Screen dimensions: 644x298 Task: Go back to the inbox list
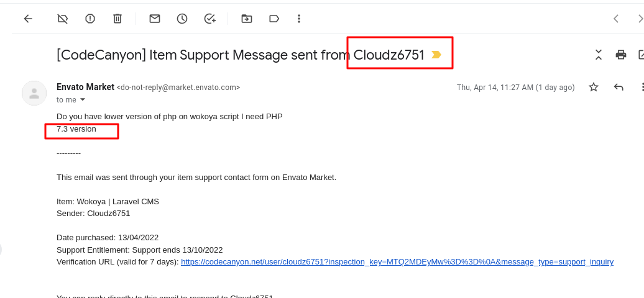[x=28, y=19]
